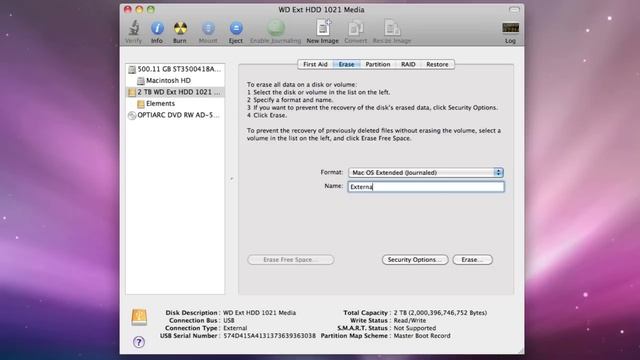
Task: Click the Enable Journaling icon
Action: coord(276,28)
